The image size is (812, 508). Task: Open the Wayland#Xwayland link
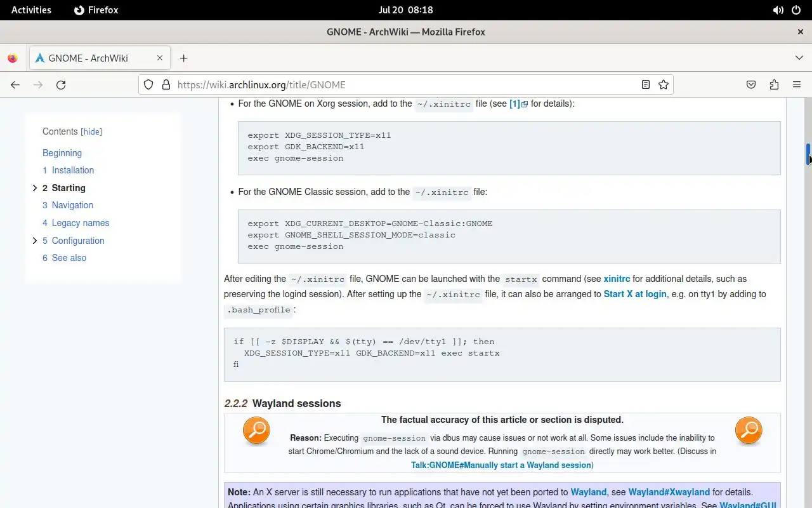[669, 492]
